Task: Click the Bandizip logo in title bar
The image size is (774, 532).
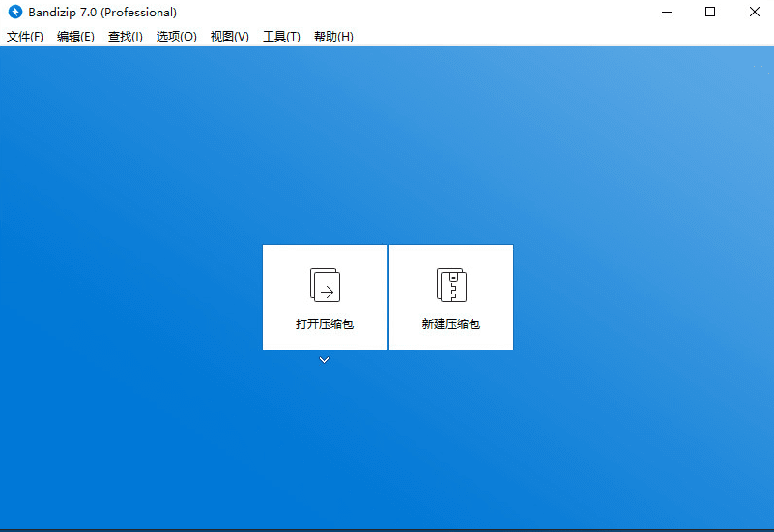Action: [15, 13]
